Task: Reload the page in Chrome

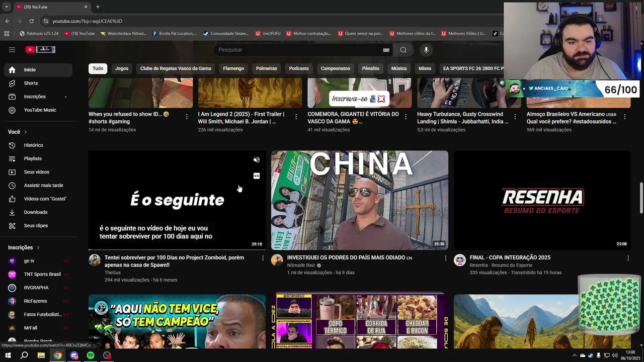Action: coord(31,21)
